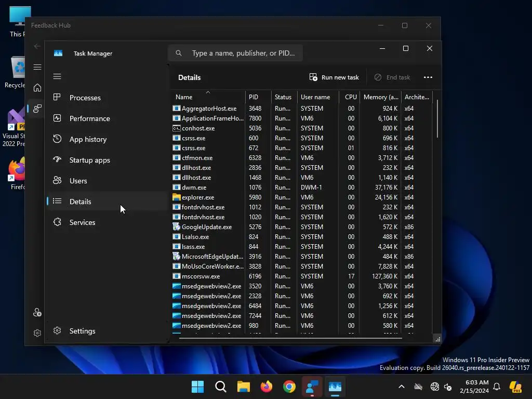Sort by the Name column header
Screen dimensions: 532x399
[208, 97]
